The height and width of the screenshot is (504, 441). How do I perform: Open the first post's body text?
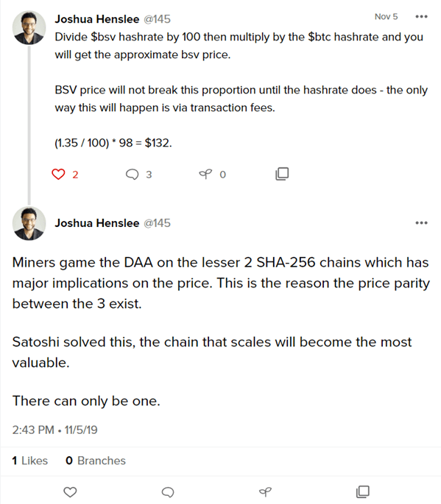(241, 90)
